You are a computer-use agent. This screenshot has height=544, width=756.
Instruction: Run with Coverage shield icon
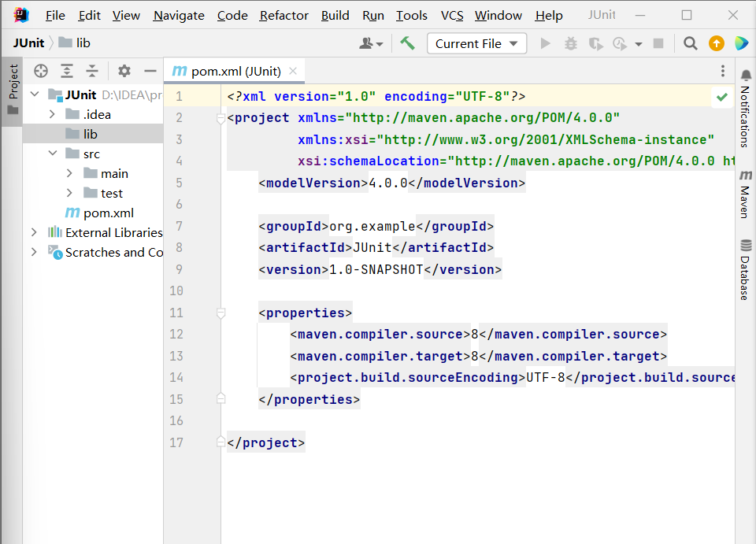click(595, 44)
